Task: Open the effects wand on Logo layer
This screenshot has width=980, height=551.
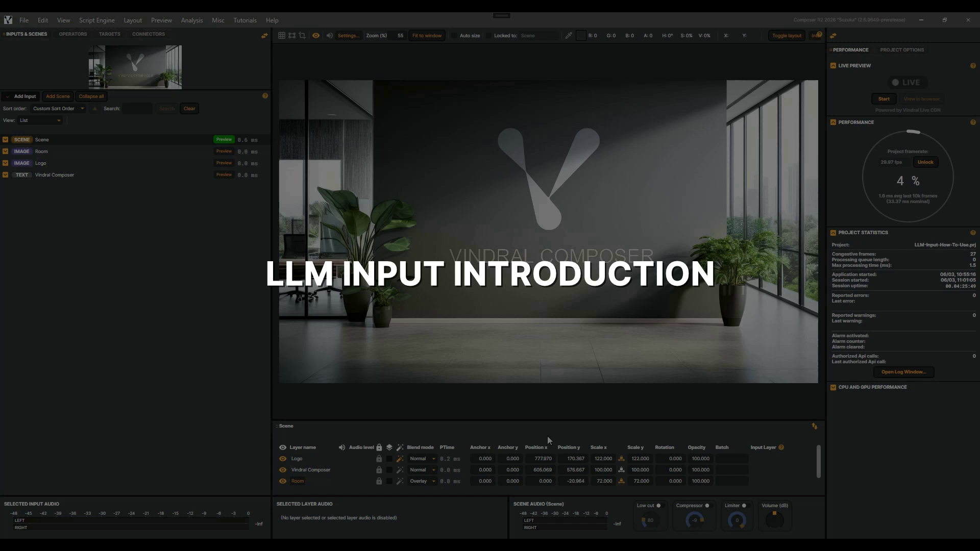Action: point(400,459)
